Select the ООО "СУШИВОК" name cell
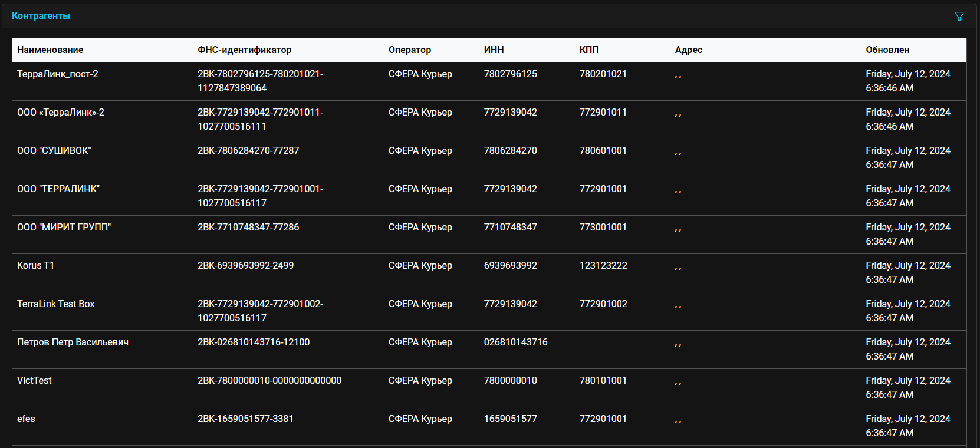This screenshot has width=980, height=448. [x=54, y=151]
